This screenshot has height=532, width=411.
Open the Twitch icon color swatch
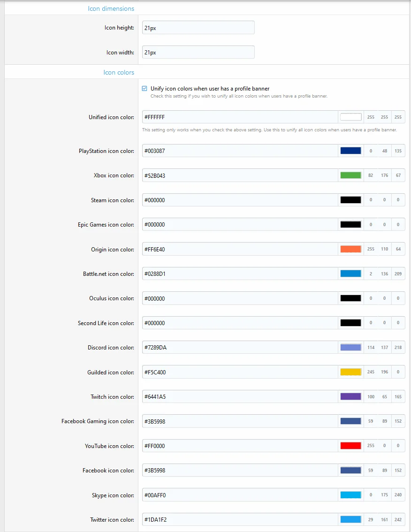(x=350, y=396)
